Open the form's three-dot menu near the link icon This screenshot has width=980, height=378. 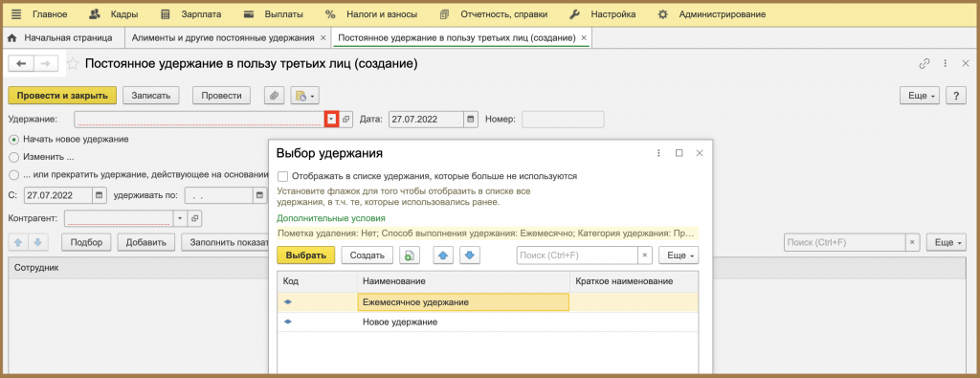946,64
